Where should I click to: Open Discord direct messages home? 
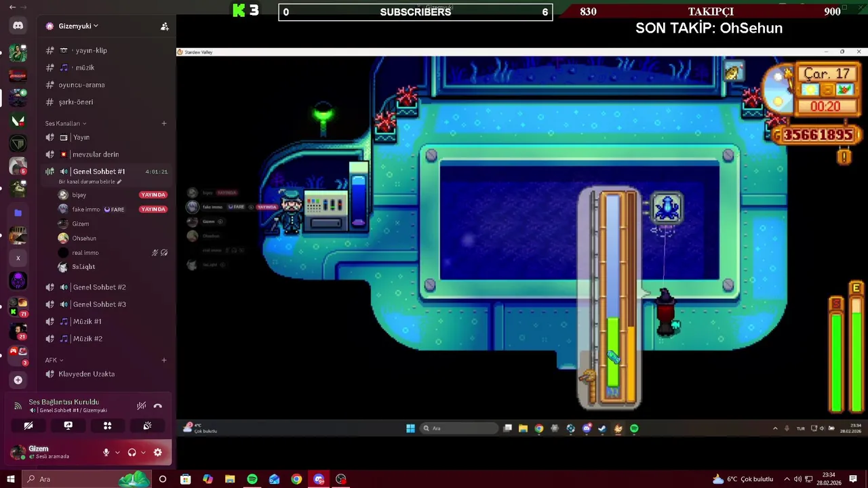pos(18,26)
